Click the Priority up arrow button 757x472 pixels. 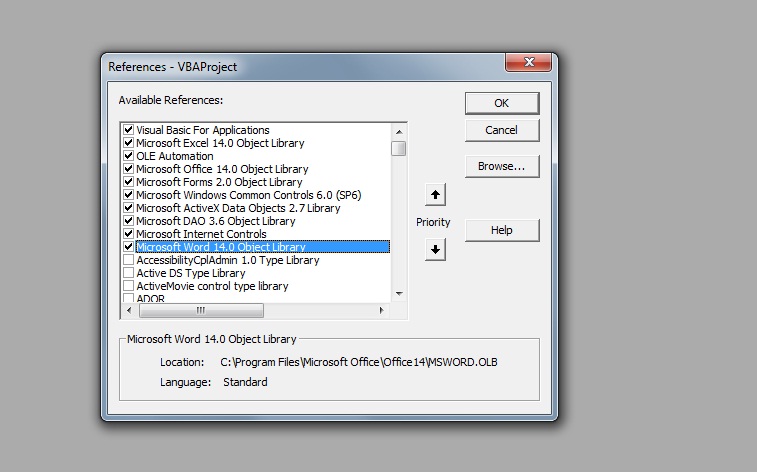[435, 194]
